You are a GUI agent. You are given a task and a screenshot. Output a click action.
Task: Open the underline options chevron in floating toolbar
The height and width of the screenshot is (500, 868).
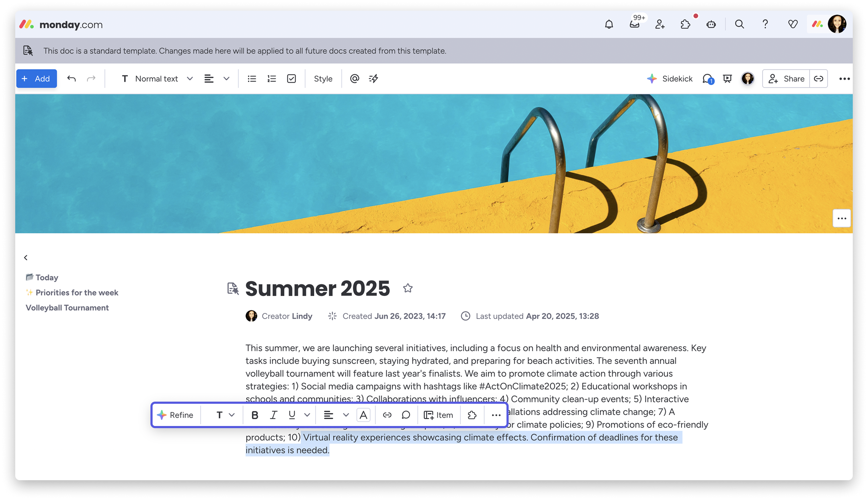pos(307,415)
